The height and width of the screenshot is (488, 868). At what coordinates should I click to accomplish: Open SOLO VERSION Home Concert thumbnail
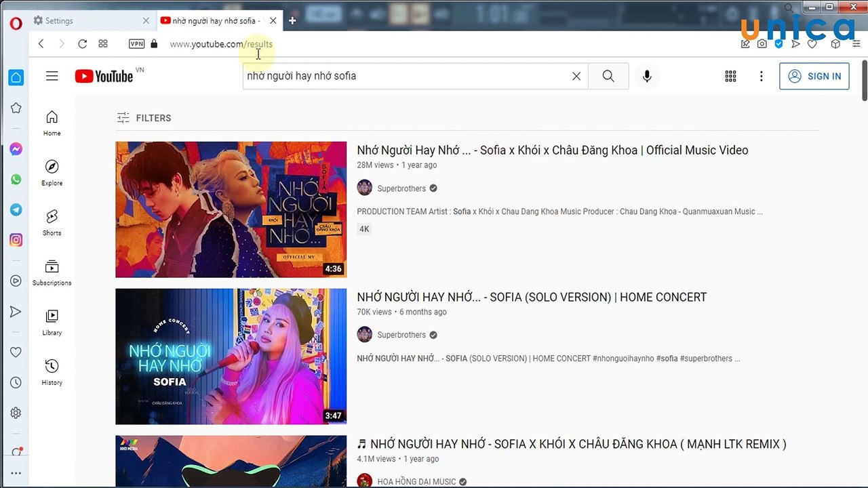click(231, 357)
